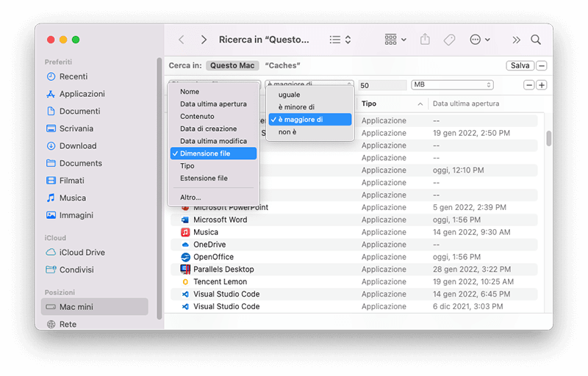Choose Altro… from attribute menu
588x376 pixels.
[213, 198]
